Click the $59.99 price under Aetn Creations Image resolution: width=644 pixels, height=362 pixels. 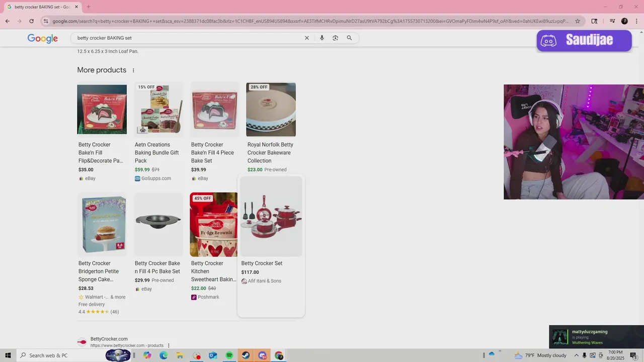[x=142, y=170]
